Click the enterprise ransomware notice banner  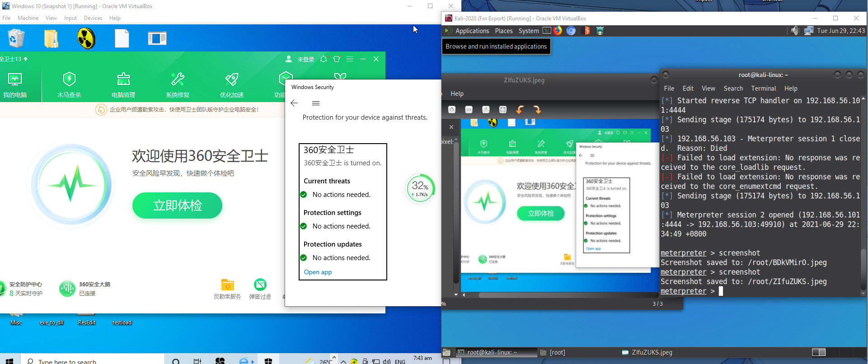(x=177, y=110)
